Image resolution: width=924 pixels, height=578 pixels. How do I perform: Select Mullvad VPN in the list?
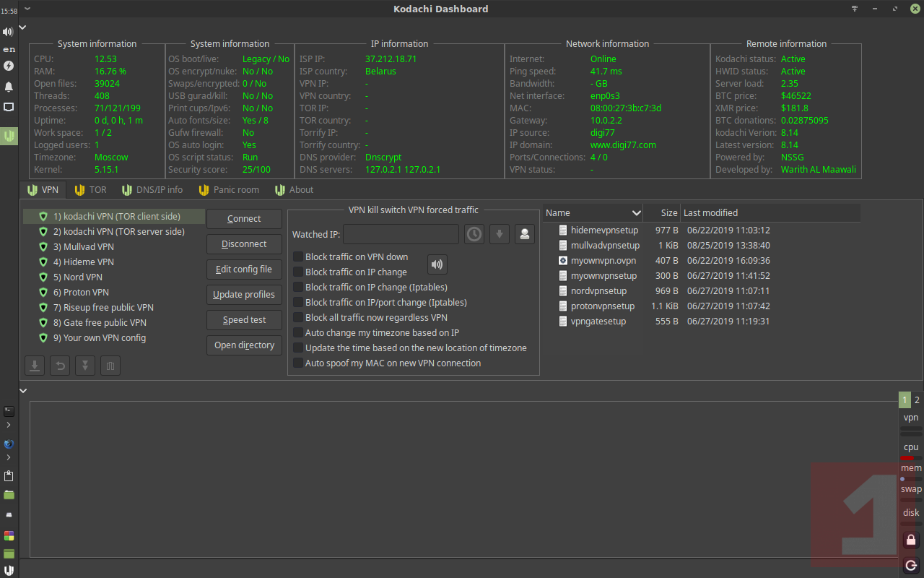[x=113, y=247]
